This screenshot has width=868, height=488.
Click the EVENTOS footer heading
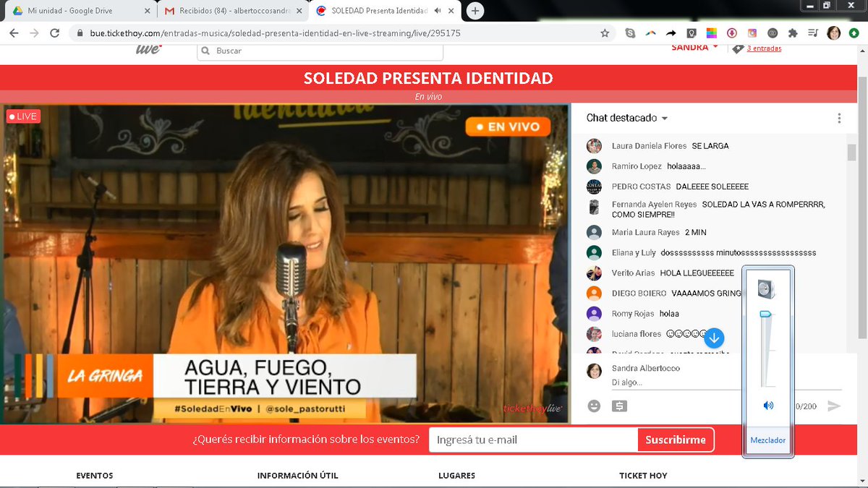(x=95, y=476)
